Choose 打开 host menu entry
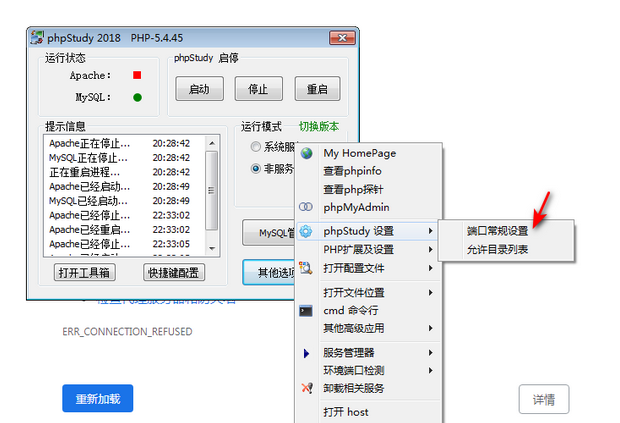The width and height of the screenshot is (620, 423). 368,412
